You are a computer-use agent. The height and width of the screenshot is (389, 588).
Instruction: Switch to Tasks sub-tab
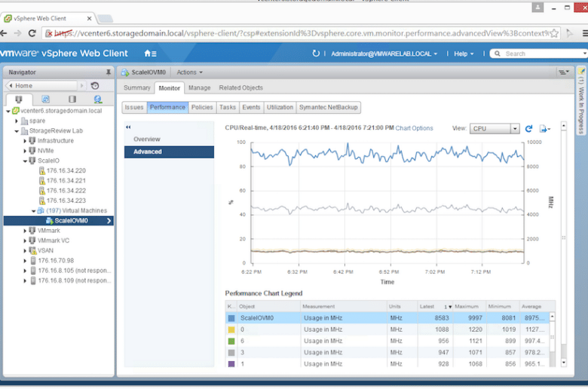pos(227,107)
